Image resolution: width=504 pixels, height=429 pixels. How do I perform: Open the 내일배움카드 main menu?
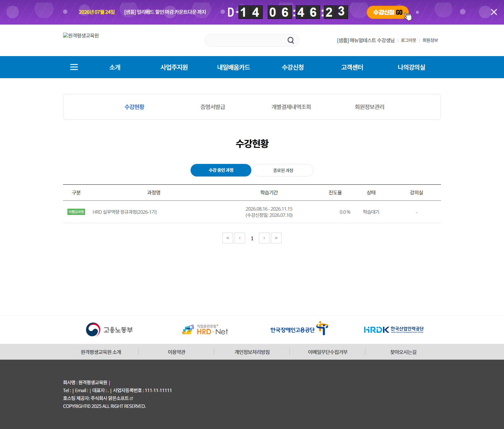(234, 67)
